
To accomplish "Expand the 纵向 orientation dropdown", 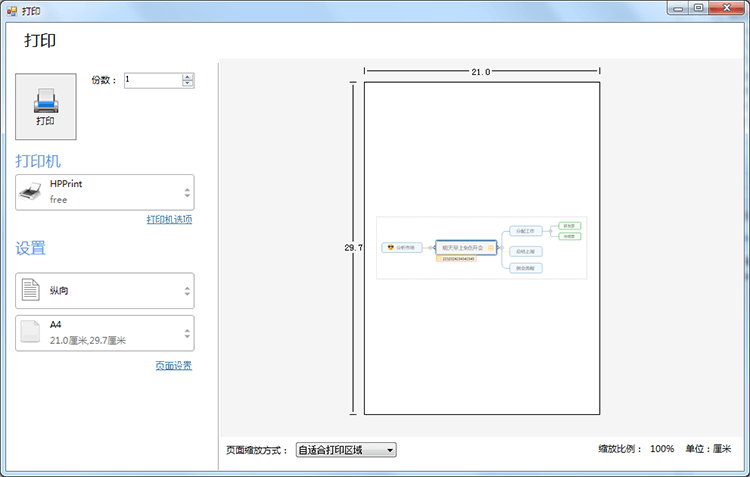I will 186,291.
